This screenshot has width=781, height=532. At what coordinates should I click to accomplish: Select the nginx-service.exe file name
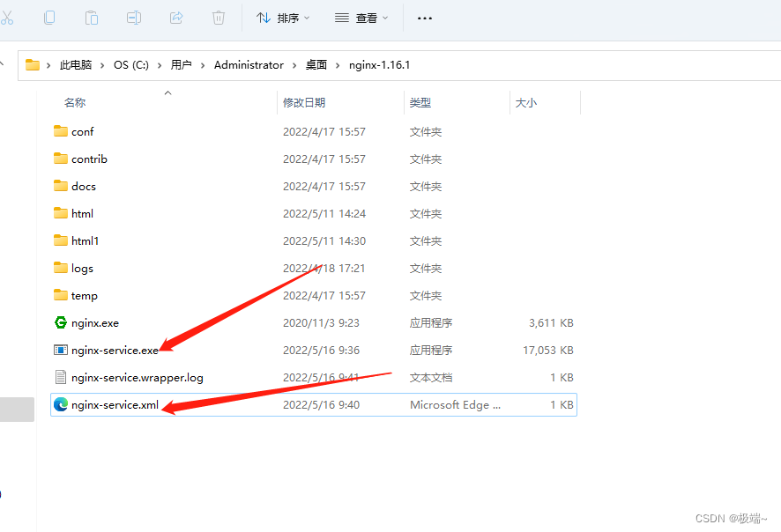[115, 351]
